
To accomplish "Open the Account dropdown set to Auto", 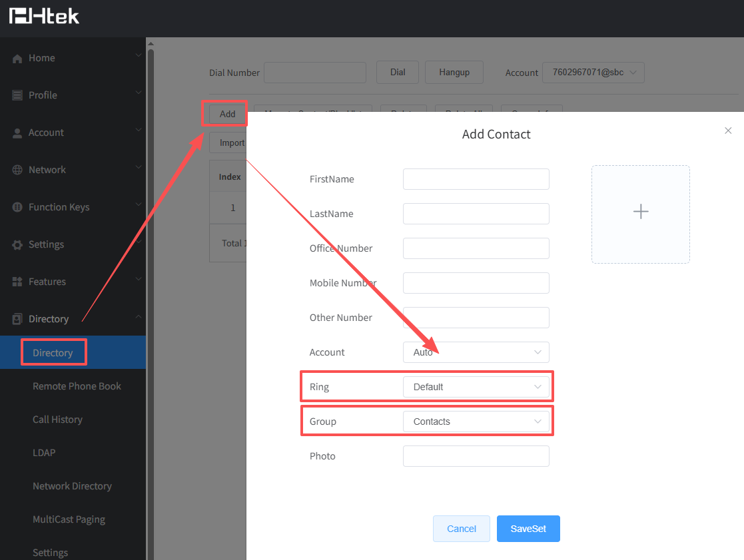I will click(x=476, y=352).
